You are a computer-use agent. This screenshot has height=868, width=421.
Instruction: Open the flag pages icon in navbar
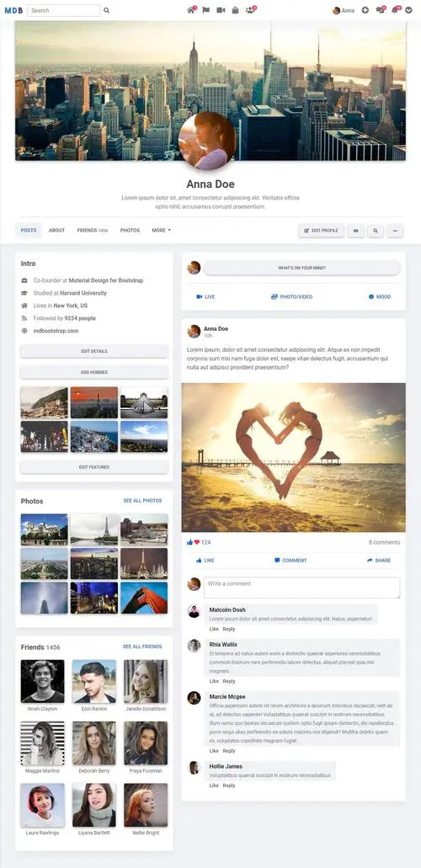205,10
